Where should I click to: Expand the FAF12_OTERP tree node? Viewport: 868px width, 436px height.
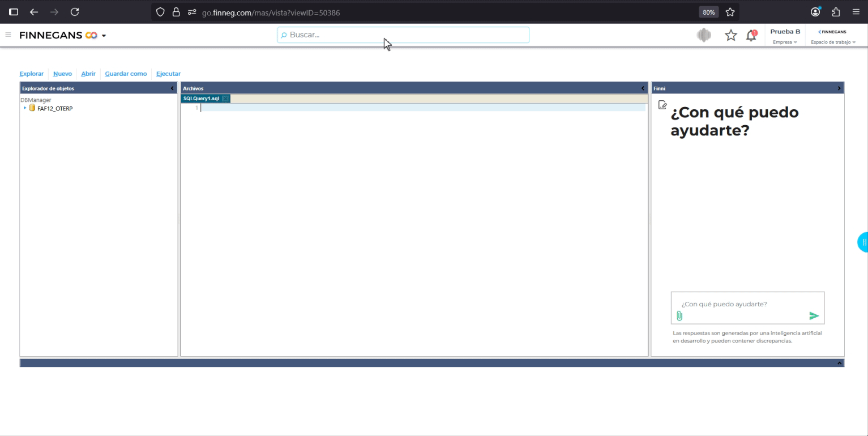tap(25, 108)
